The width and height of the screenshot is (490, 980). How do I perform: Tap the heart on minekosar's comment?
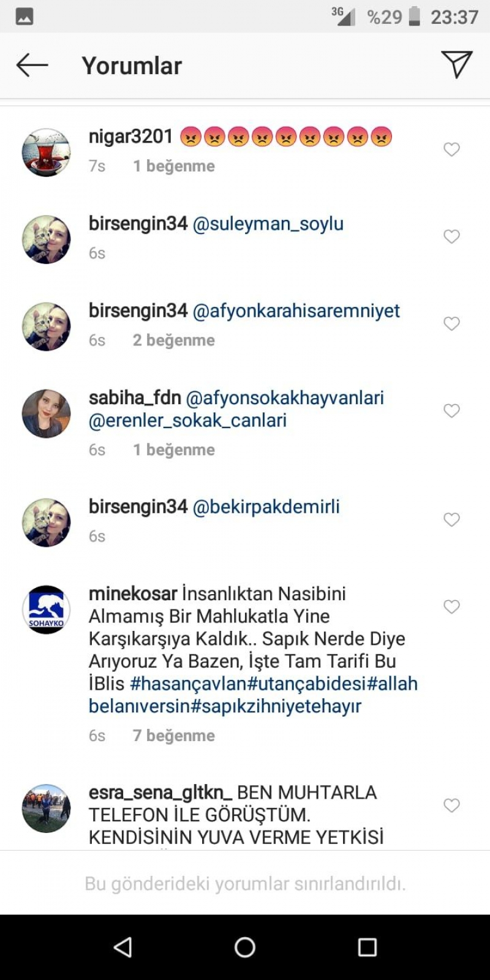point(451,606)
